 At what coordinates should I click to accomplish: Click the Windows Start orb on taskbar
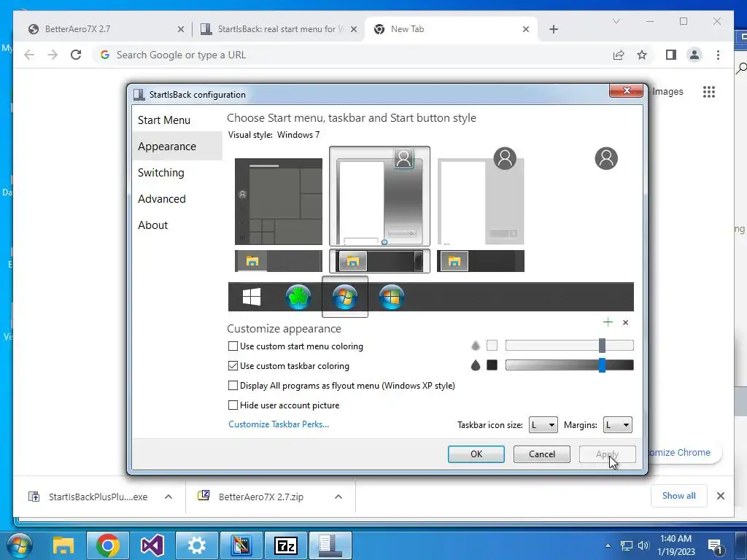(x=18, y=545)
